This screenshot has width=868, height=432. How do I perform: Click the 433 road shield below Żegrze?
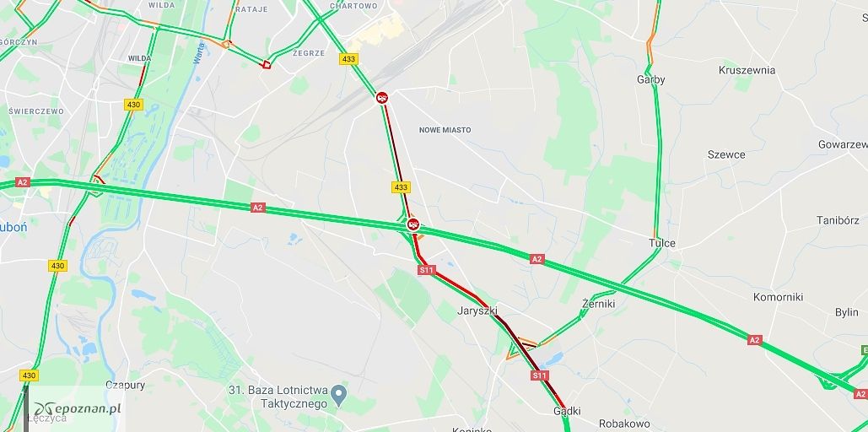click(348, 59)
